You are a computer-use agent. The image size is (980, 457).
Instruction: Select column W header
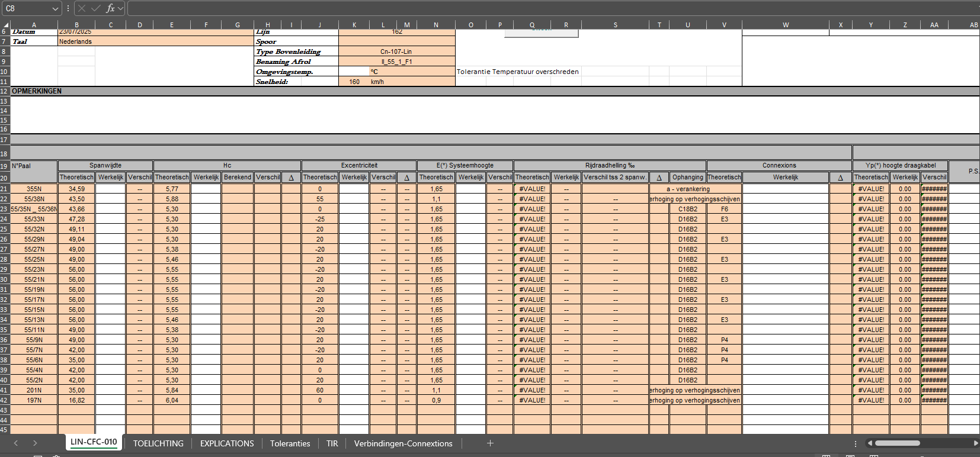785,25
